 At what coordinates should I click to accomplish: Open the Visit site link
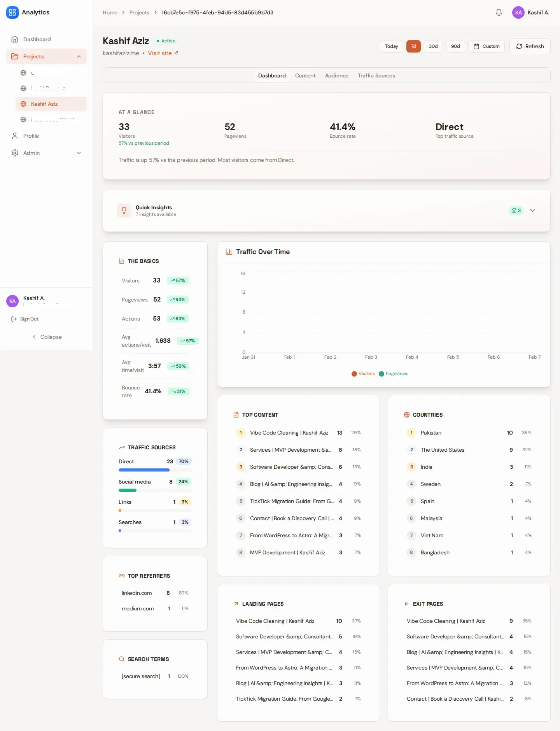tap(163, 53)
